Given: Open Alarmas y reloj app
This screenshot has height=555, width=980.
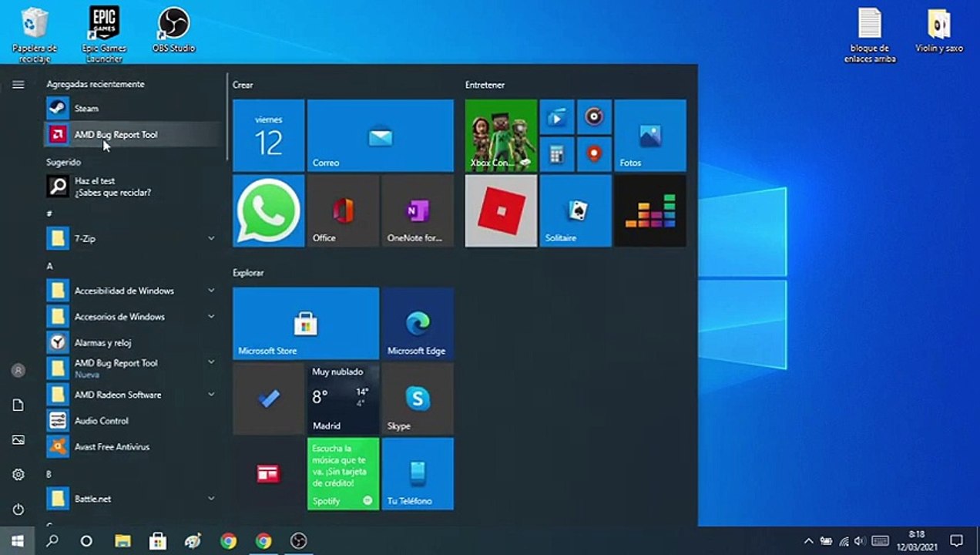Looking at the screenshot, I should tap(131, 342).
